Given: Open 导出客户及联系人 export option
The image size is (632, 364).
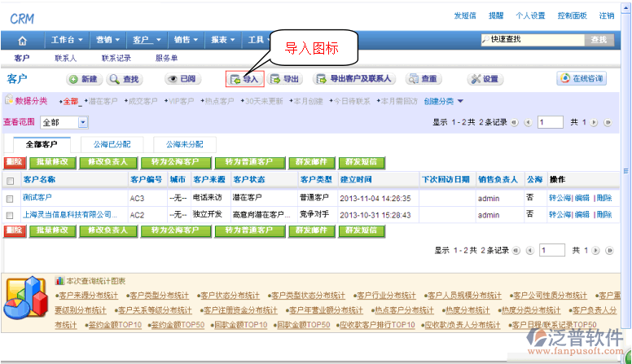Looking at the screenshot, I should point(355,79).
